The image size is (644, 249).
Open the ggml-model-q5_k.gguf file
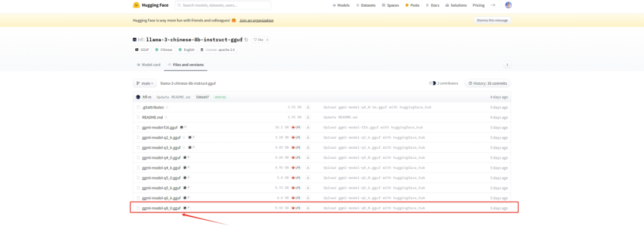click(x=161, y=188)
